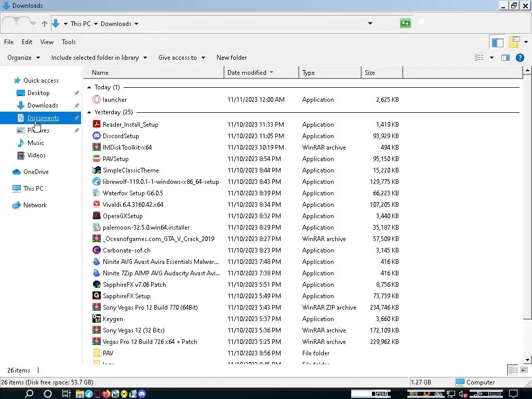Open the Organize menu
This screenshot has width=532, height=399.
[23, 58]
